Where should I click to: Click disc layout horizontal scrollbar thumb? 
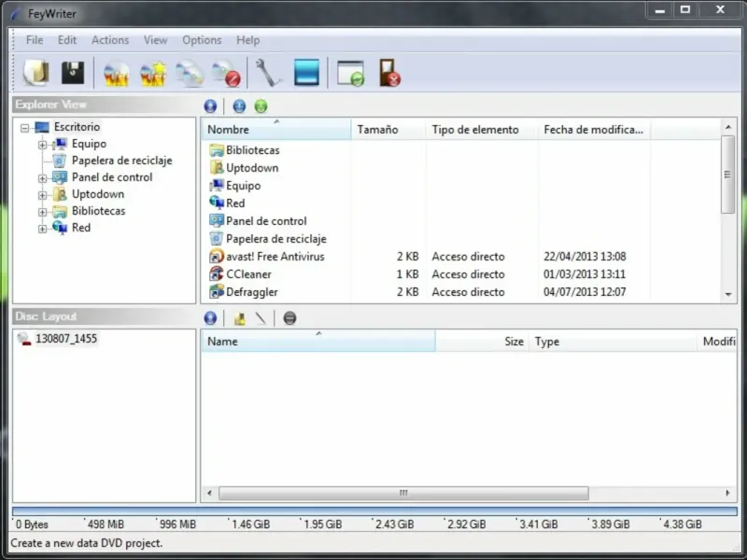tap(403, 493)
